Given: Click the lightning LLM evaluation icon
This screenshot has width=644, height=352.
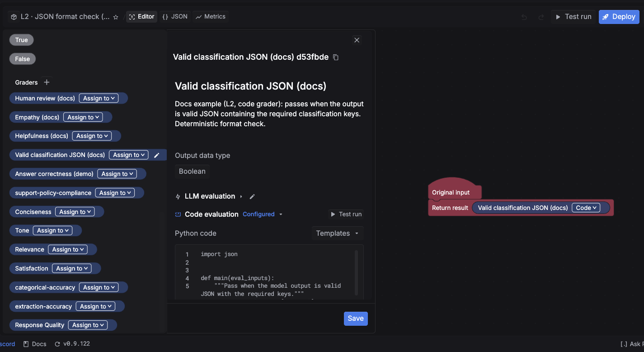Looking at the screenshot, I should (x=178, y=196).
